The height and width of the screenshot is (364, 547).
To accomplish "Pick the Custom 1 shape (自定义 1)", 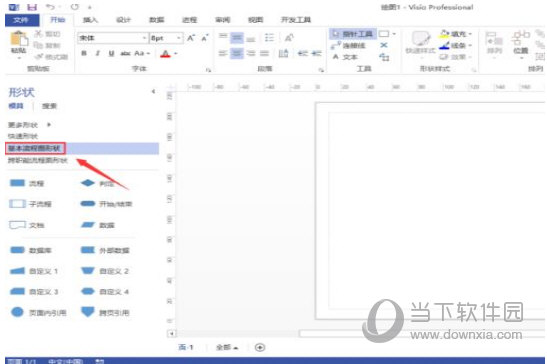I will pos(33,271).
